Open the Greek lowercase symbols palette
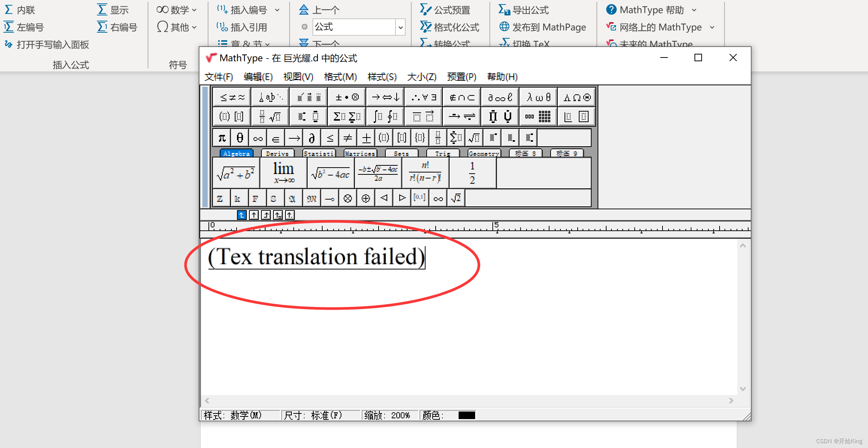Screen dimensions: 868x448 point(538,97)
